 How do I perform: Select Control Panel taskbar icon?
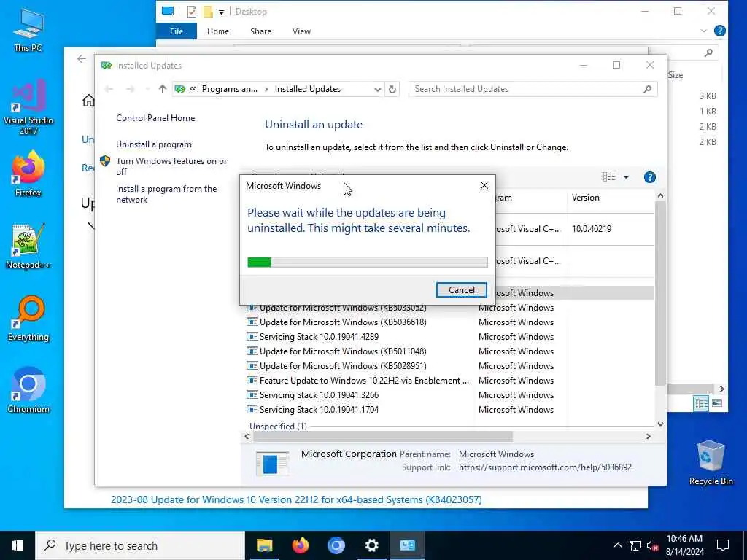click(x=407, y=545)
